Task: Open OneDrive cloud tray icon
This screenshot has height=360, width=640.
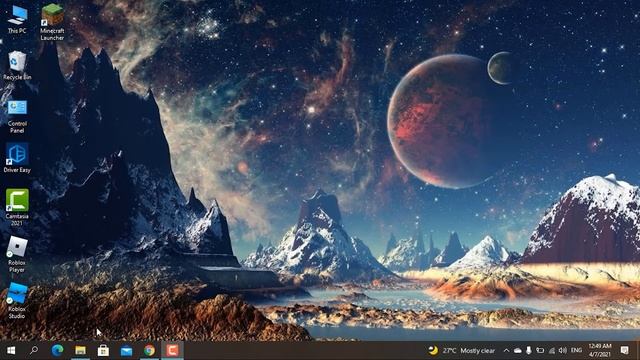Action: click(518, 351)
